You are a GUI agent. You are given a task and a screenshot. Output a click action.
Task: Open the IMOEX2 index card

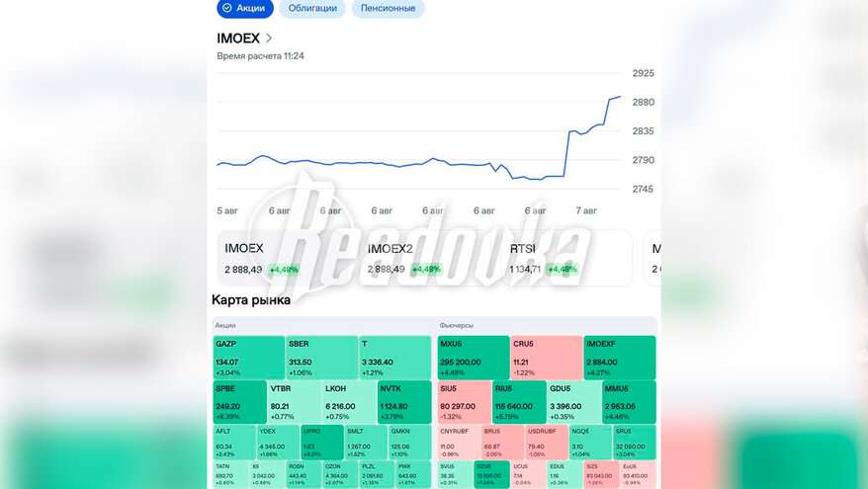pos(425,258)
